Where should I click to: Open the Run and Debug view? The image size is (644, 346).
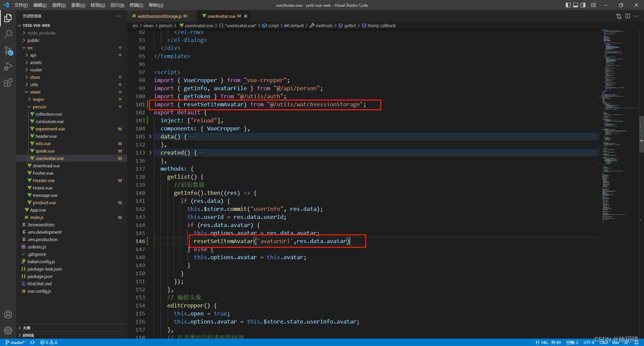(x=8, y=66)
